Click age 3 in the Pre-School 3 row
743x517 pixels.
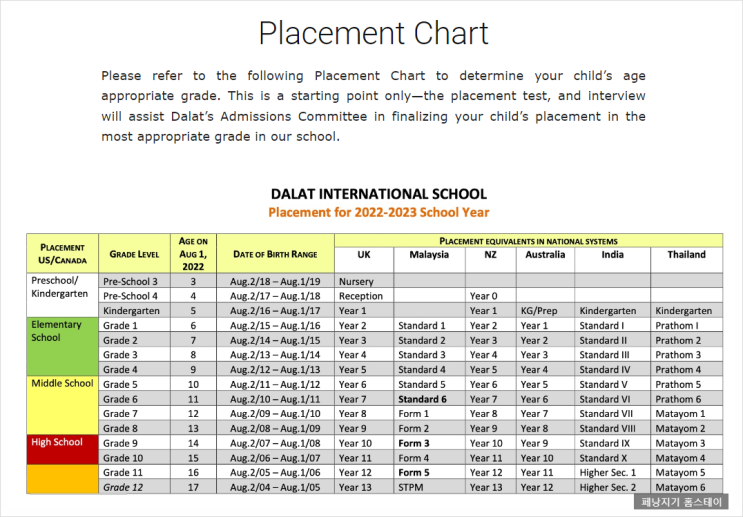[x=193, y=281]
